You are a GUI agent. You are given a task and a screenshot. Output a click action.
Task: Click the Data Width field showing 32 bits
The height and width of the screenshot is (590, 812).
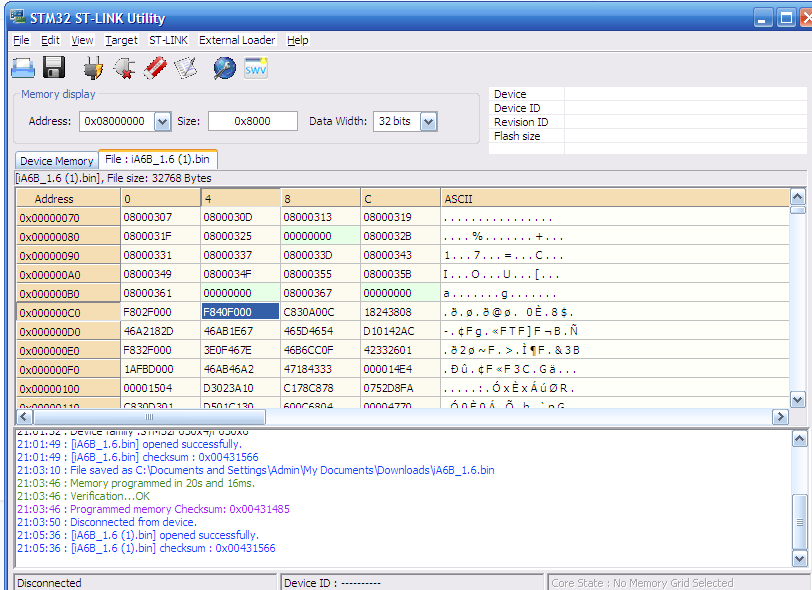click(x=397, y=122)
